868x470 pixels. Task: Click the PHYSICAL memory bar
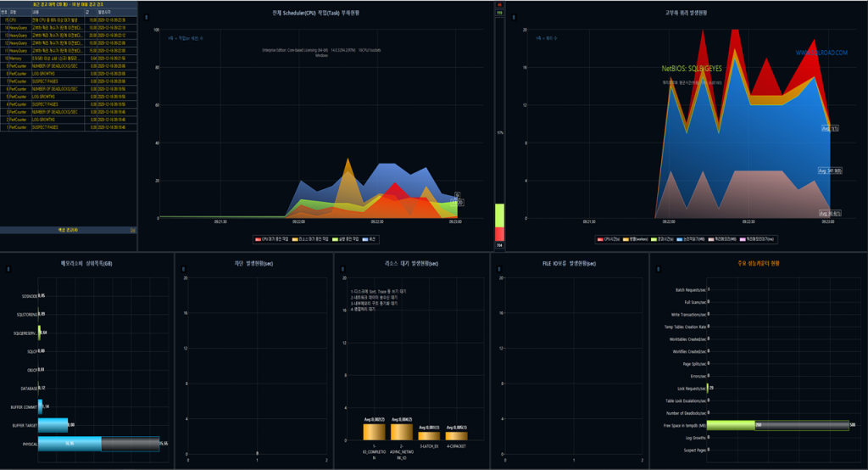[98, 444]
